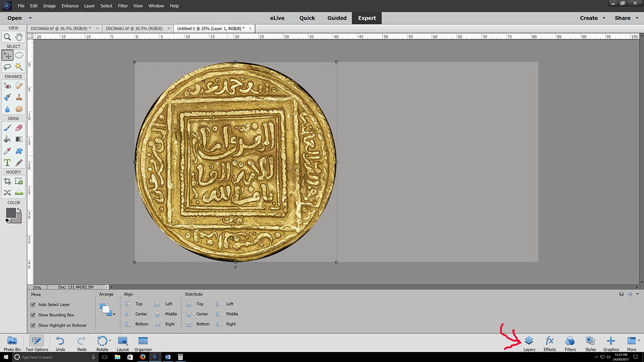Screen dimensions: 644x362
Task: Align layers to Top
Action: click(134, 304)
